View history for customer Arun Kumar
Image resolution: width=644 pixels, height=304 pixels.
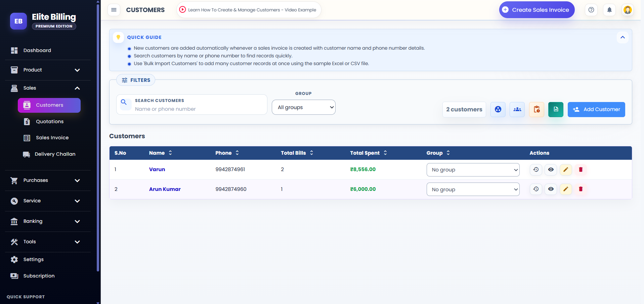coord(536,189)
